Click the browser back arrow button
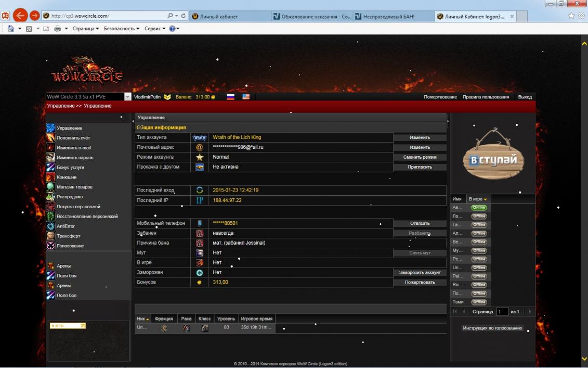588x368 pixels. pos(20,16)
